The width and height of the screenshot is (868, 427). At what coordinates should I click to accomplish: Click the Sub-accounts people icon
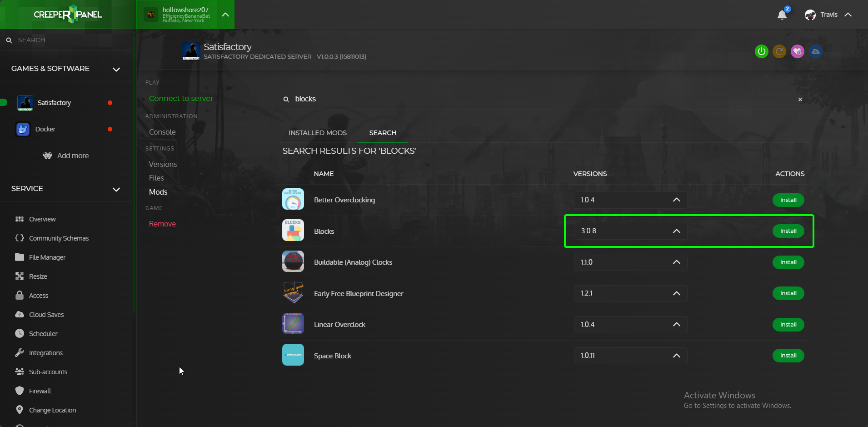[20, 372]
